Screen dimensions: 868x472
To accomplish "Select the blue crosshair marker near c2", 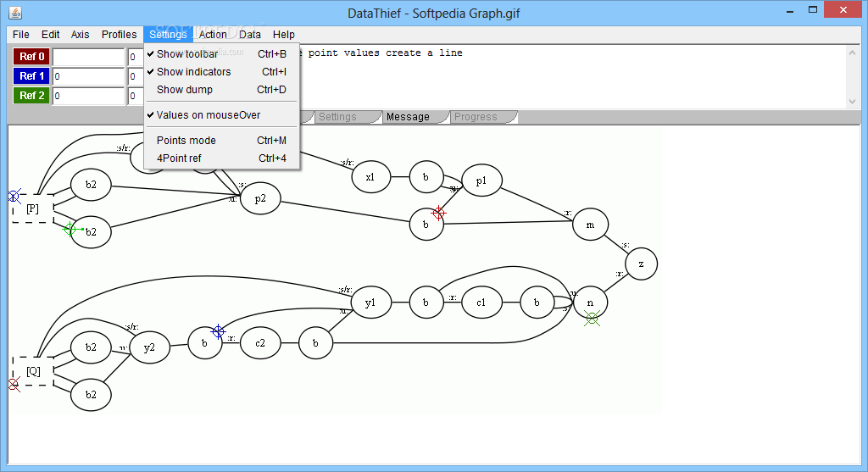I will tap(218, 331).
